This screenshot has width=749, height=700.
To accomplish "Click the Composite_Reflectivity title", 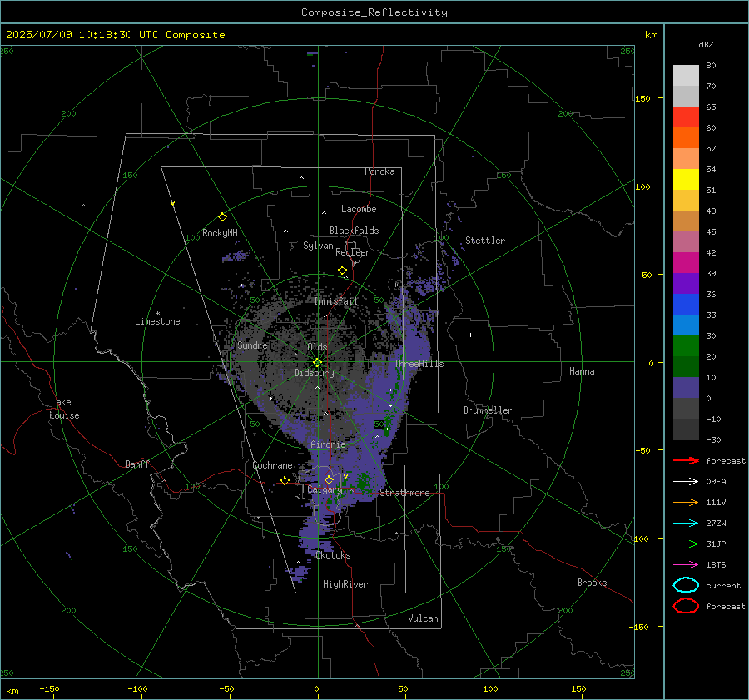I will [x=374, y=12].
